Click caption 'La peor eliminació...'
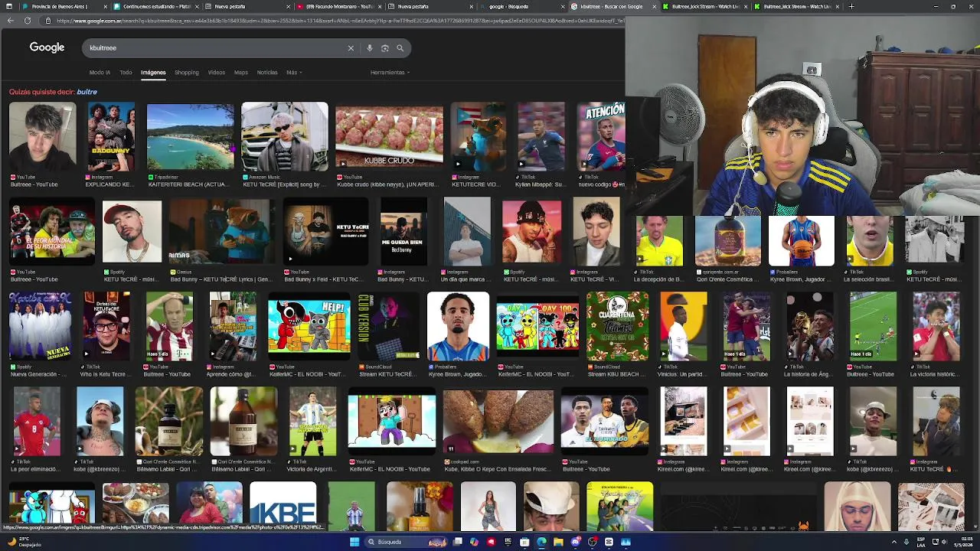 [x=35, y=469]
